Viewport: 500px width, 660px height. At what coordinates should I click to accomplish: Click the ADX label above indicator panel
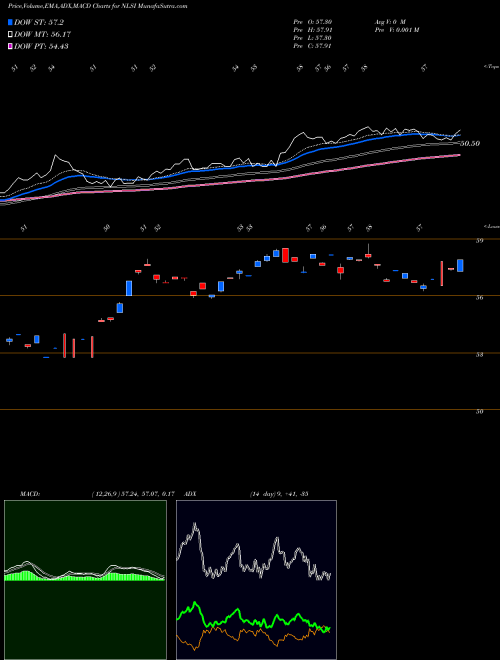click(x=190, y=494)
